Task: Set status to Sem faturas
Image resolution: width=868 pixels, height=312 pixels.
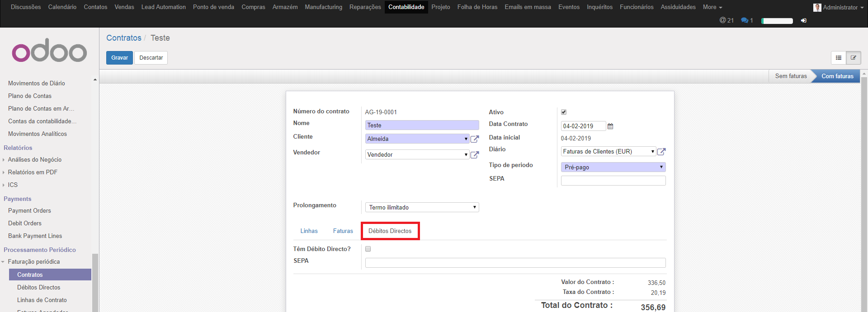Action: [790, 76]
